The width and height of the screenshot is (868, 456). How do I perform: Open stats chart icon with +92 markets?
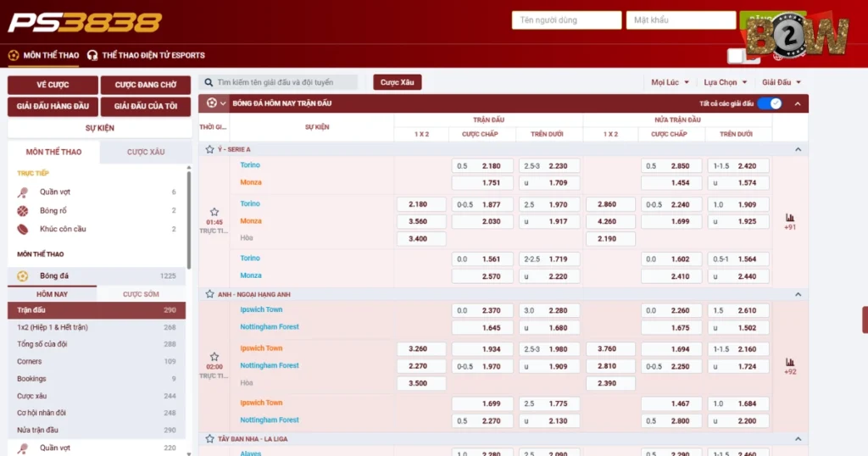tap(790, 362)
